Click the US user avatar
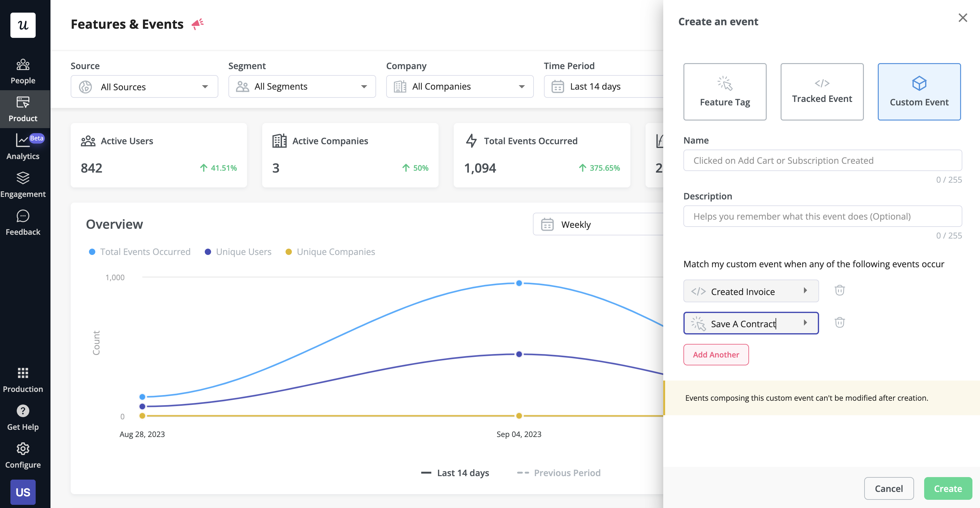Screen dimensions: 980x508 click(x=23, y=492)
